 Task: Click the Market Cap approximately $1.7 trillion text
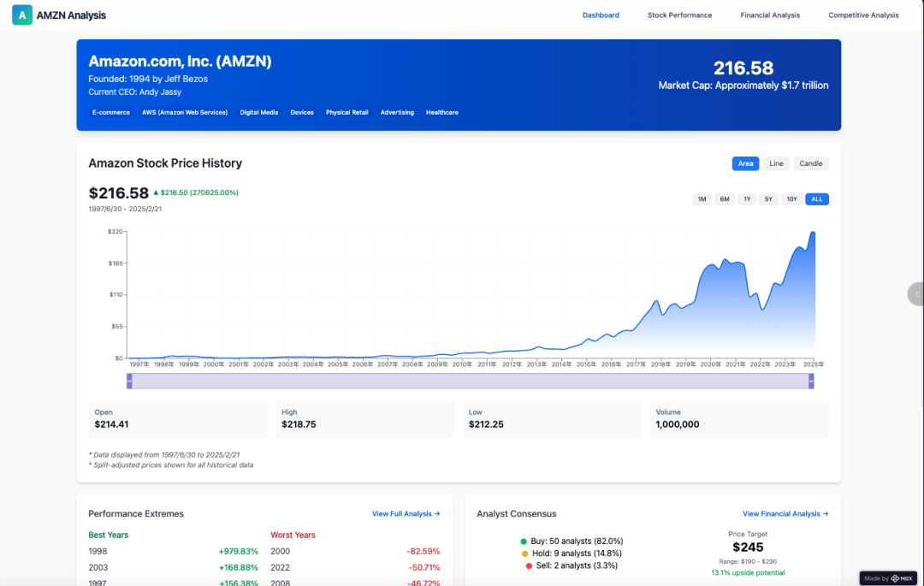pos(743,86)
